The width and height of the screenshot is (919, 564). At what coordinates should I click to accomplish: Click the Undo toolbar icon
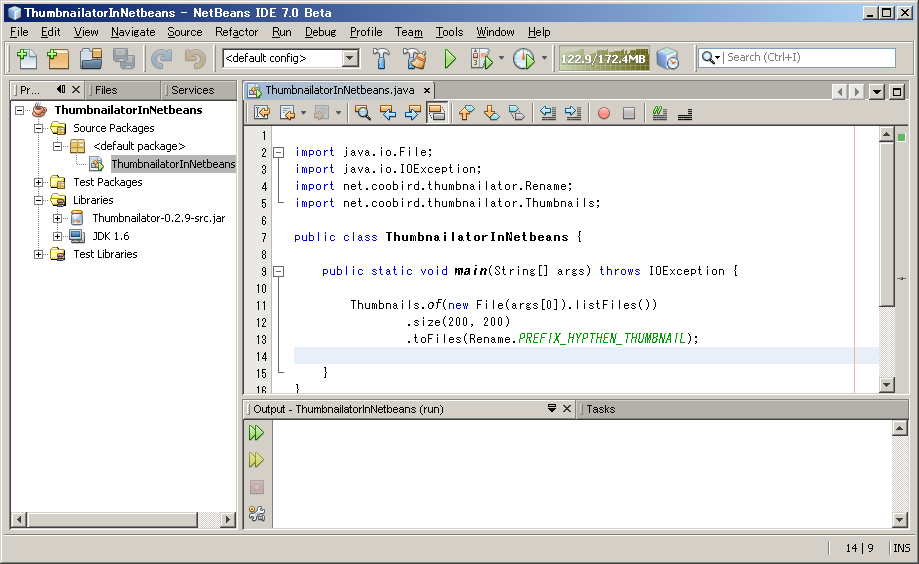[x=162, y=59]
